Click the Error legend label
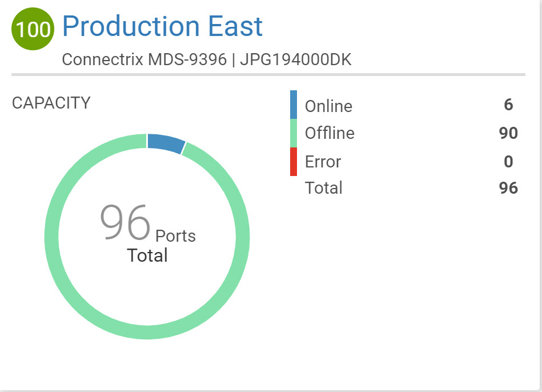 tap(323, 162)
